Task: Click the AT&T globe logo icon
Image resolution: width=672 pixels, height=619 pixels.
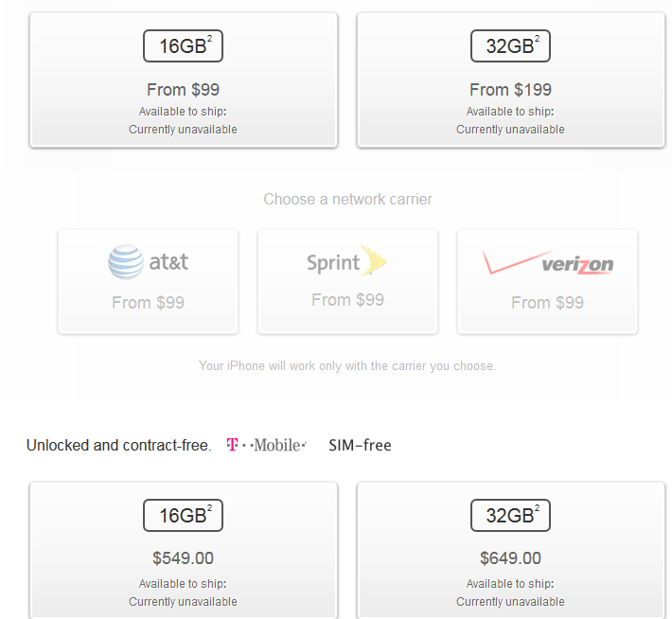Action: point(126,262)
